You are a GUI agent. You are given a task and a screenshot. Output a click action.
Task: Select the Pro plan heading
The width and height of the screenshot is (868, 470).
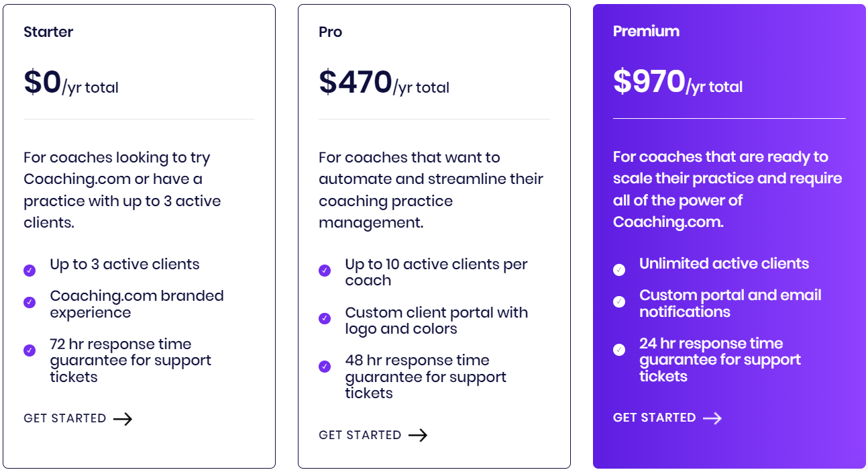point(330,32)
